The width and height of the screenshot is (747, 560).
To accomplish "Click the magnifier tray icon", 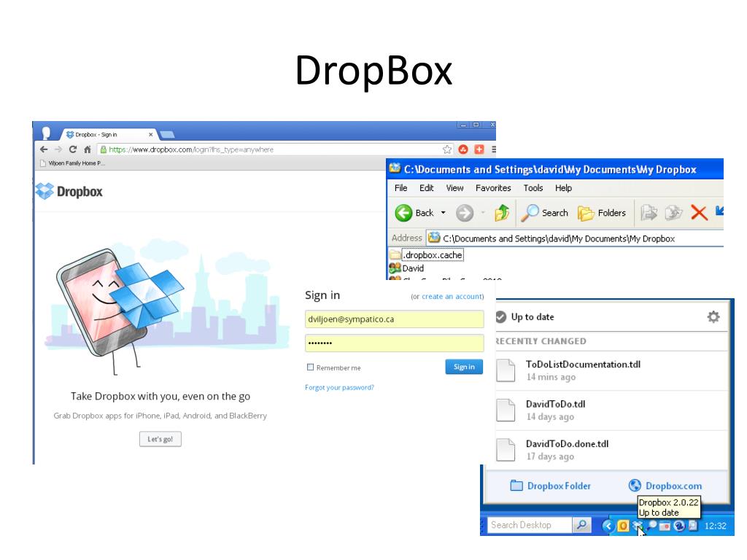I will coord(651,525).
